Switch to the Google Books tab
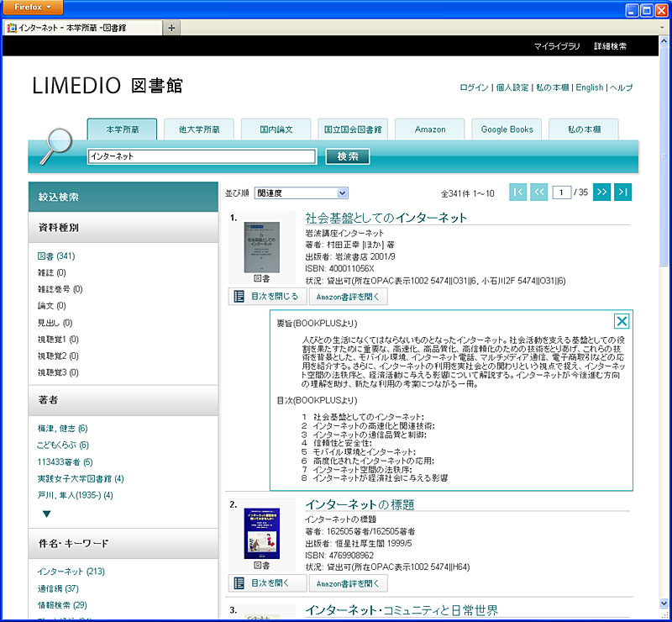 (507, 129)
